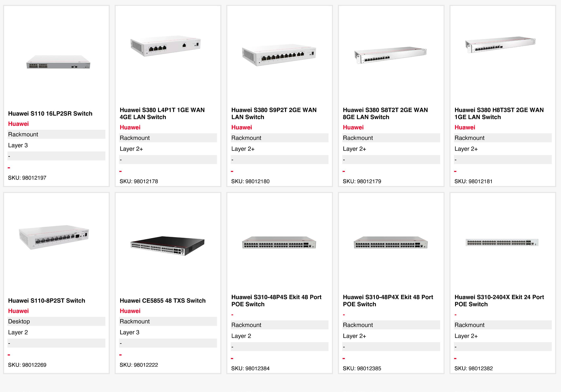Click the S380 L4P1T switch product photo

click(165, 47)
